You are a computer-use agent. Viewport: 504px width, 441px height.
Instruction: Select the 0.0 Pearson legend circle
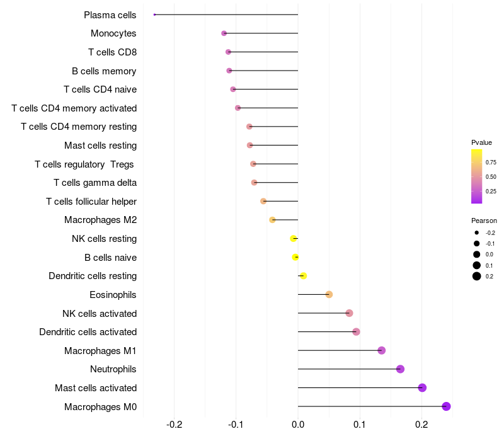pos(477,255)
